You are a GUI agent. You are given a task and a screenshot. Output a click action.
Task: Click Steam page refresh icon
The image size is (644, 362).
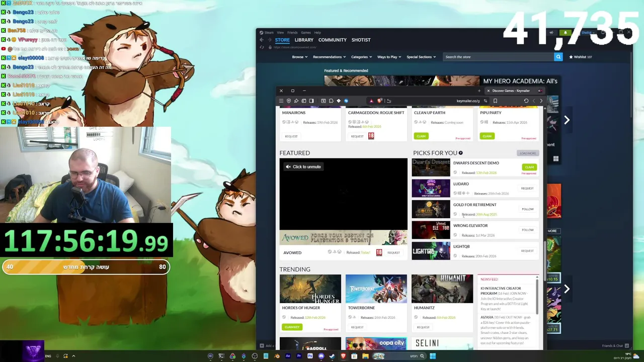(x=262, y=47)
